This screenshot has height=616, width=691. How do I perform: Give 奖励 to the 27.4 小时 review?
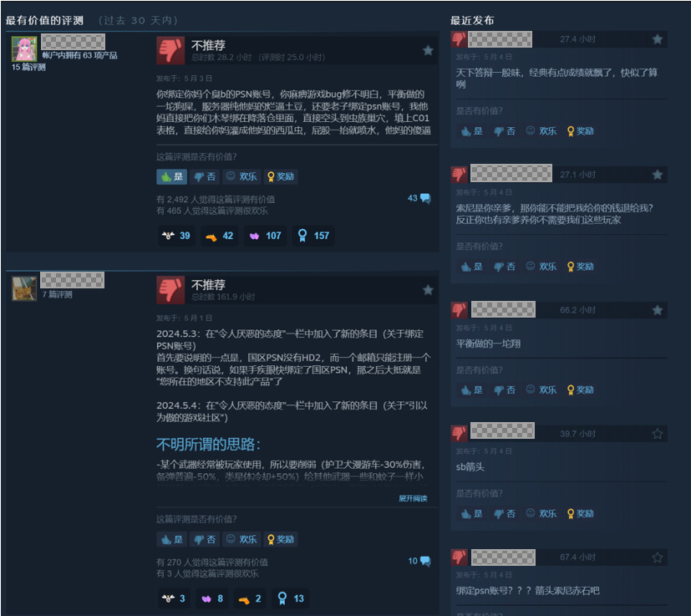point(581,131)
